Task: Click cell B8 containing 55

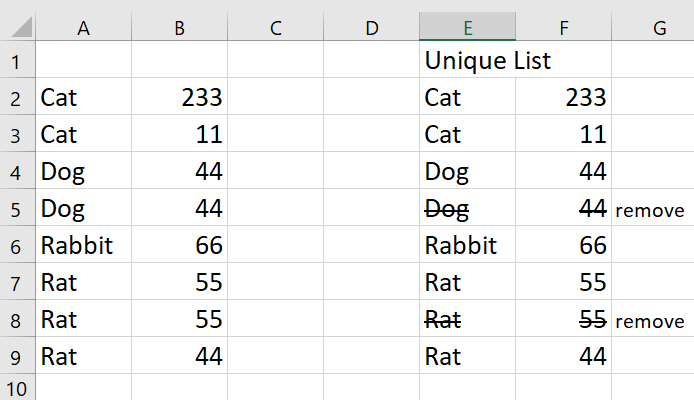Action: [180, 318]
